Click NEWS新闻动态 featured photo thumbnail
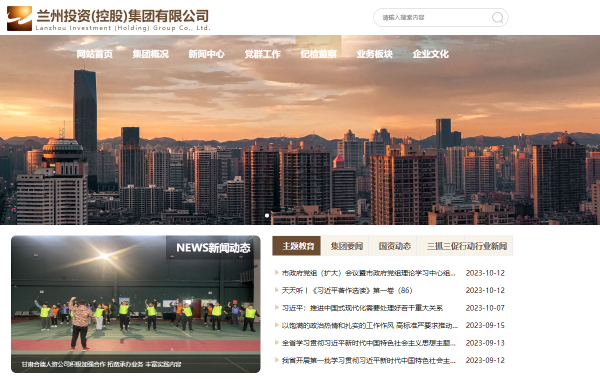 click(x=136, y=304)
